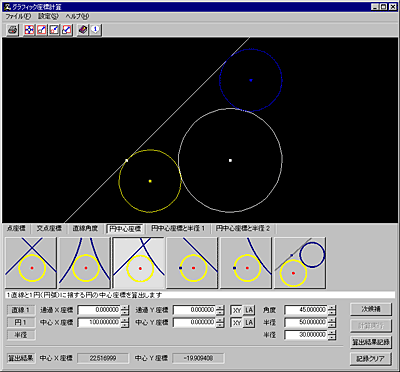Screen dimensions: 400x372
Task: Select the two-arcs tangent circle thumbnail
Action: 85,263
